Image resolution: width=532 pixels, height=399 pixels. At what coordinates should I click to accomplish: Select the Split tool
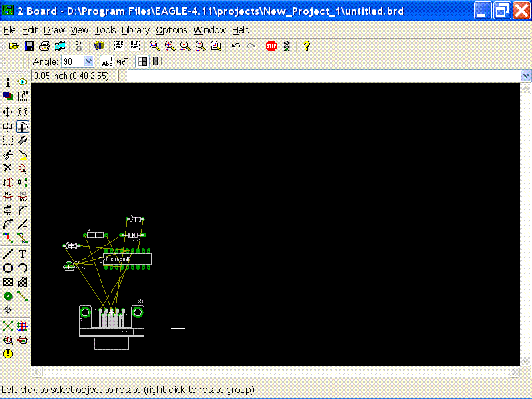pyautogui.click(x=8, y=224)
